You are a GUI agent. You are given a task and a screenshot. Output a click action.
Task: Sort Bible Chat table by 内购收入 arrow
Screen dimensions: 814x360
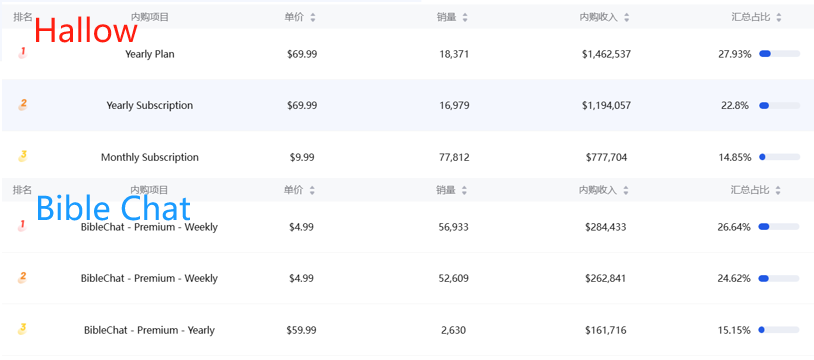pyautogui.click(x=626, y=191)
